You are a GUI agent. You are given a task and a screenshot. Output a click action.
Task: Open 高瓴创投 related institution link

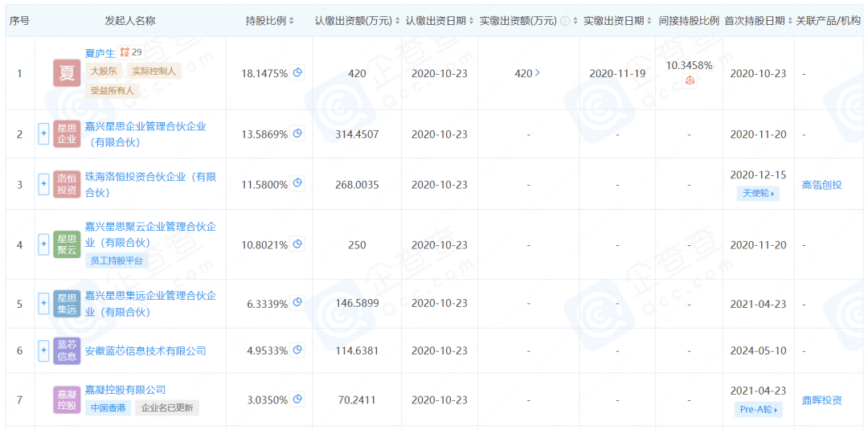tap(821, 185)
